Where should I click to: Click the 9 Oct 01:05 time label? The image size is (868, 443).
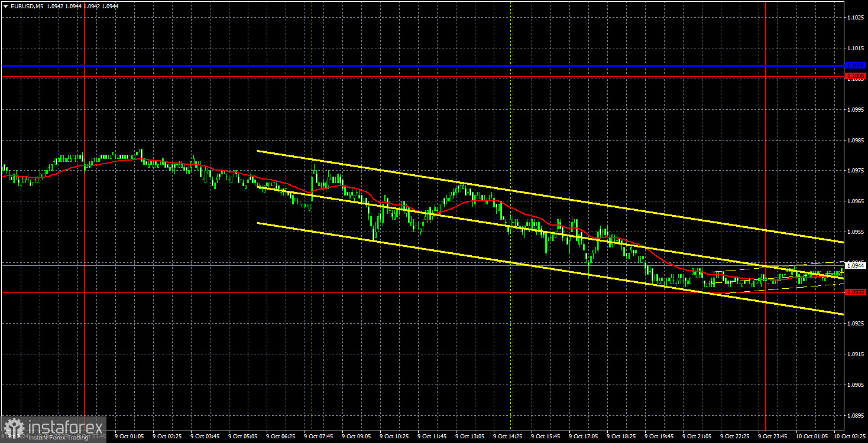[x=129, y=437]
